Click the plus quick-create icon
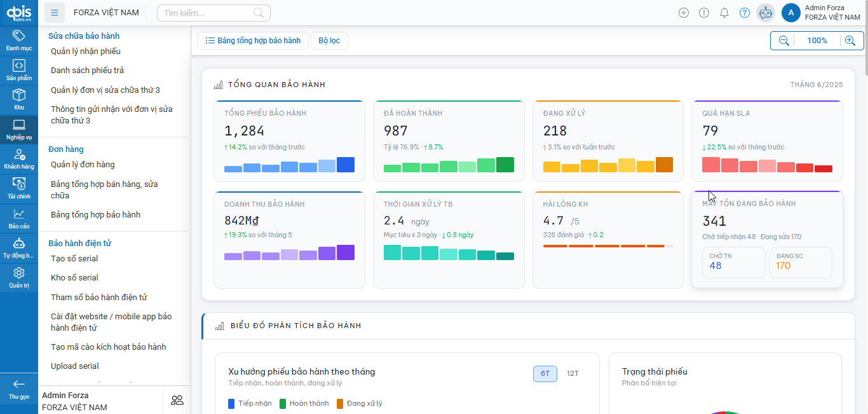 coord(683,12)
